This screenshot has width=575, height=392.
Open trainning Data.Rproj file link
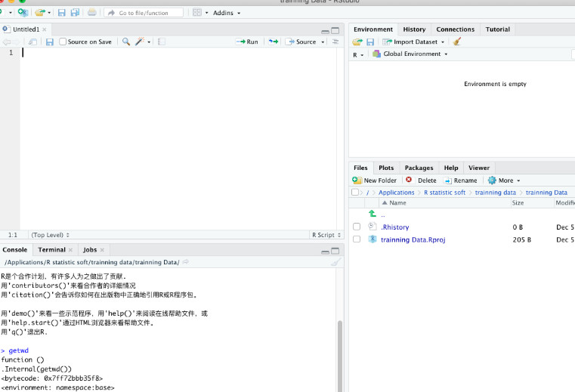point(413,239)
